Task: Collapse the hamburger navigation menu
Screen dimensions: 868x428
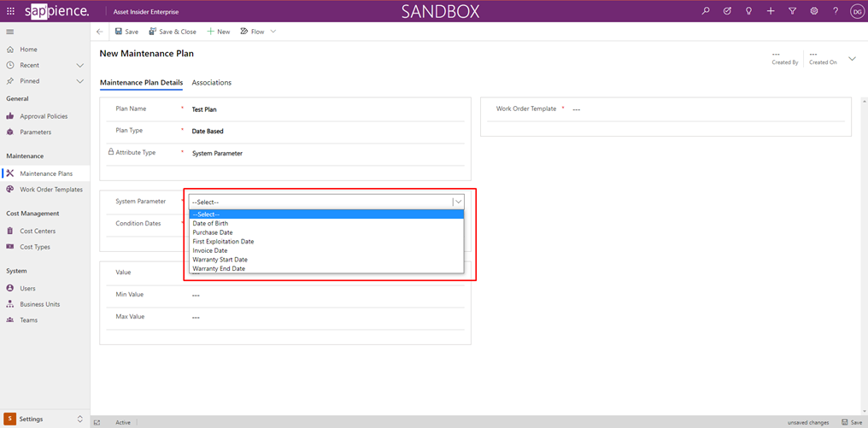Action: 10,32
